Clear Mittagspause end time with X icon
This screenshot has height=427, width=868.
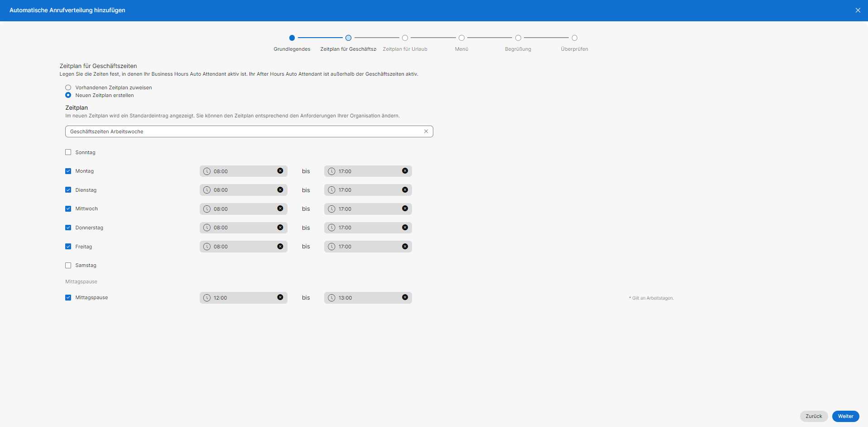point(405,297)
